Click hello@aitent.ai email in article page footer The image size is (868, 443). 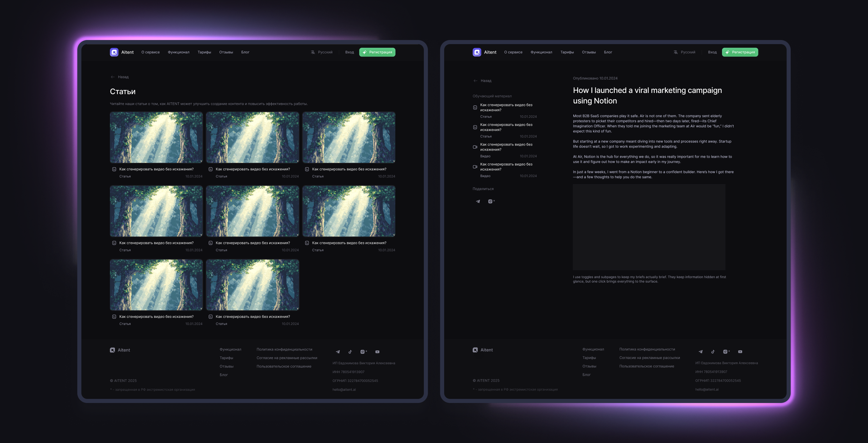pyautogui.click(x=707, y=389)
